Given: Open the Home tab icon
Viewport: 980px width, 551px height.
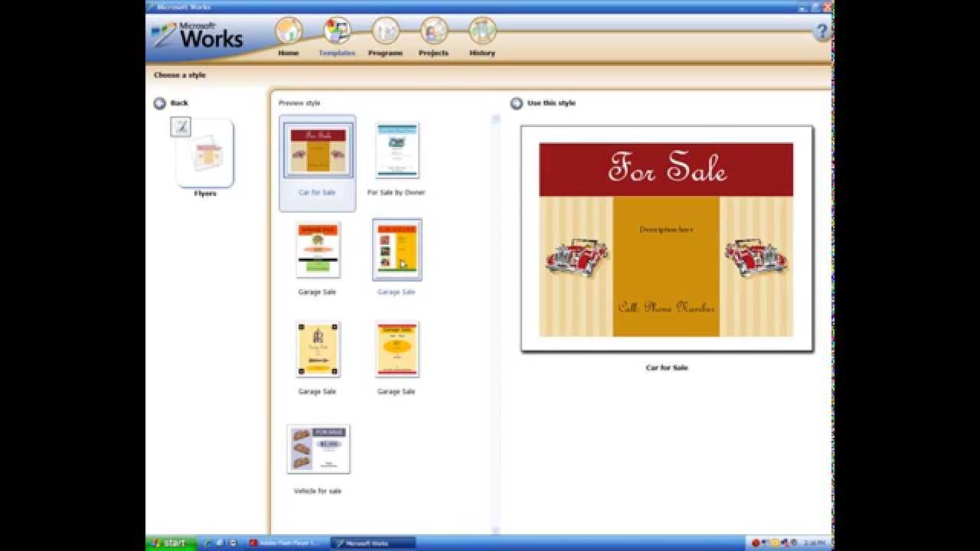Looking at the screenshot, I should click(x=289, y=34).
